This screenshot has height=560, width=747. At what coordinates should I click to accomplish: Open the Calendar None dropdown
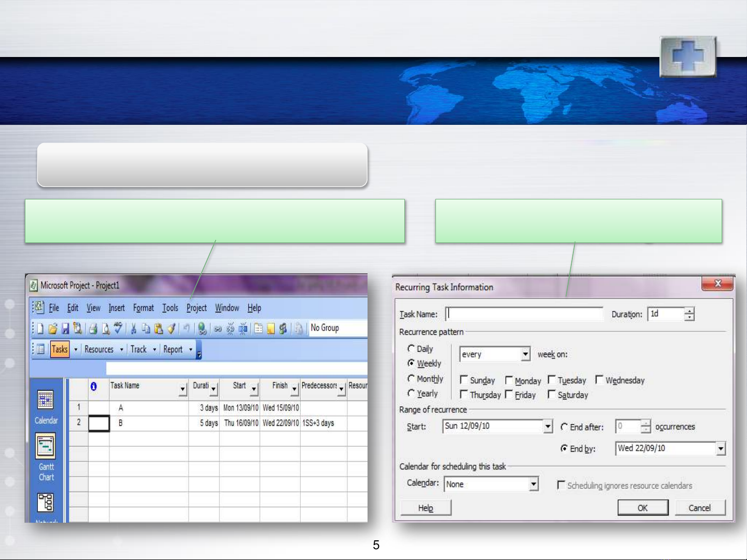pyautogui.click(x=534, y=484)
